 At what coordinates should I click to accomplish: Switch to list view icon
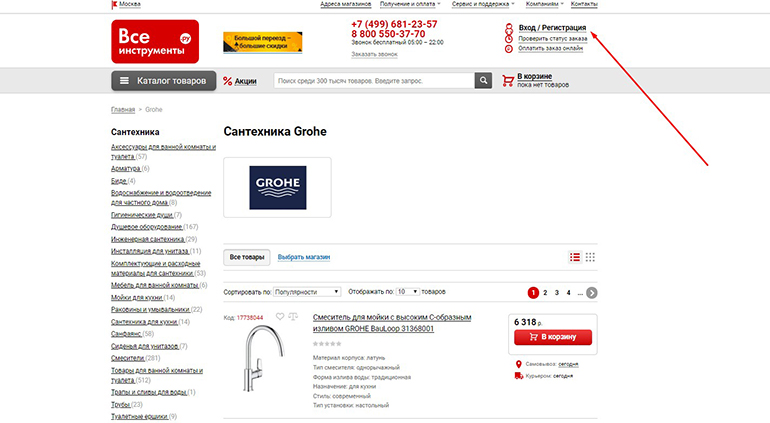[575, 257]
